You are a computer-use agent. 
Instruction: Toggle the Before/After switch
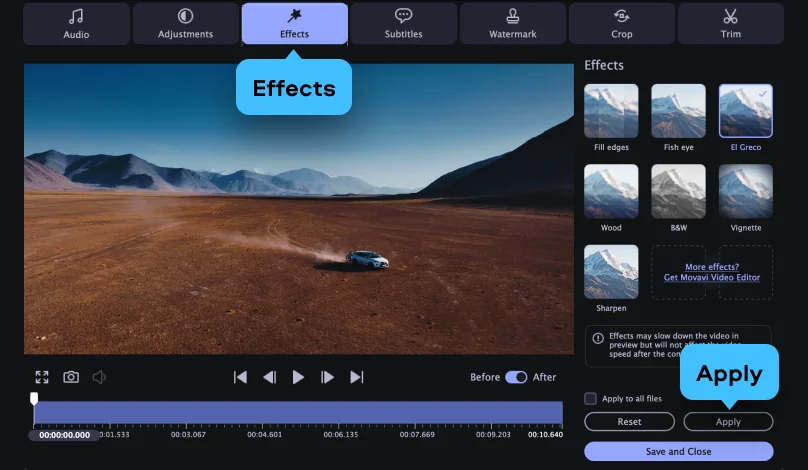tap(516, 377)
